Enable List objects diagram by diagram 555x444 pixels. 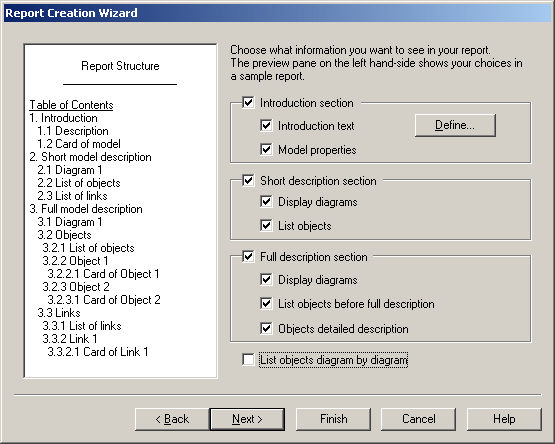248,360
